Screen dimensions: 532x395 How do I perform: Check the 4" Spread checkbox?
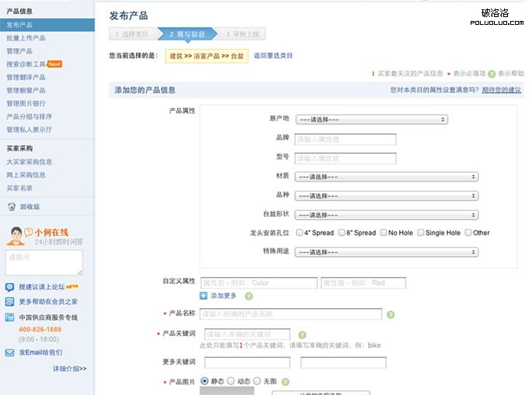tap(299, 232)
